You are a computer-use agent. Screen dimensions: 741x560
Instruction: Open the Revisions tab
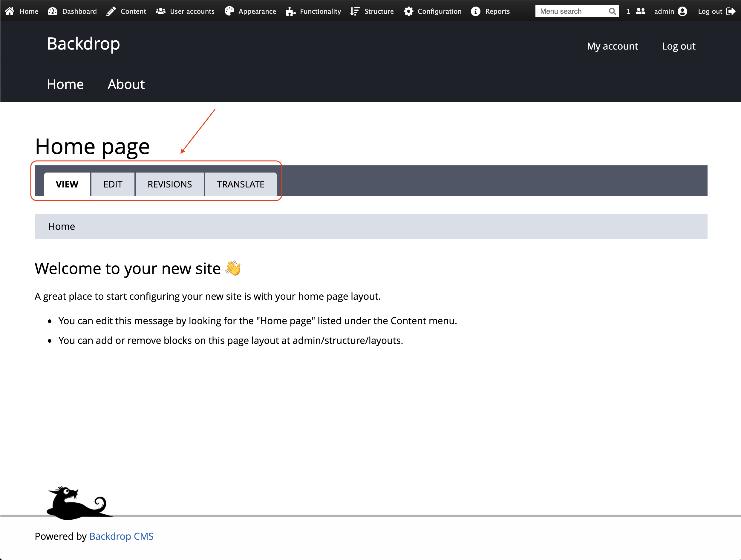(x=169, y=184)
